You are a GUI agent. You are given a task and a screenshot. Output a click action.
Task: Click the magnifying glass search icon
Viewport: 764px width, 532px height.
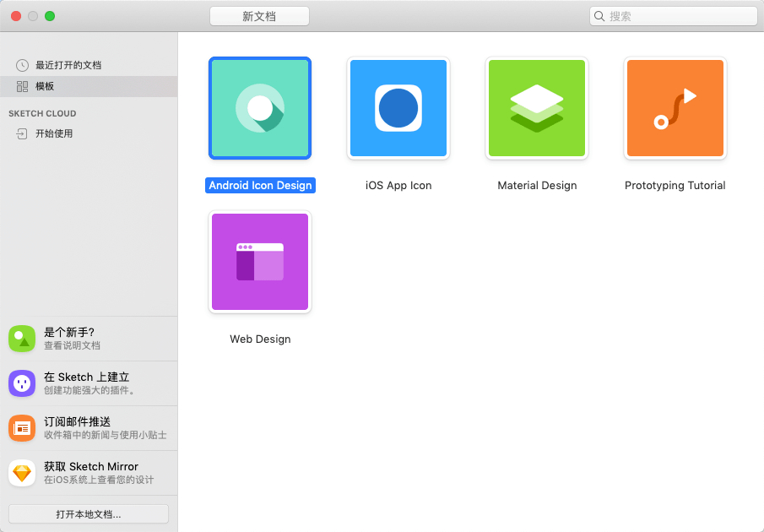[599, 16]
